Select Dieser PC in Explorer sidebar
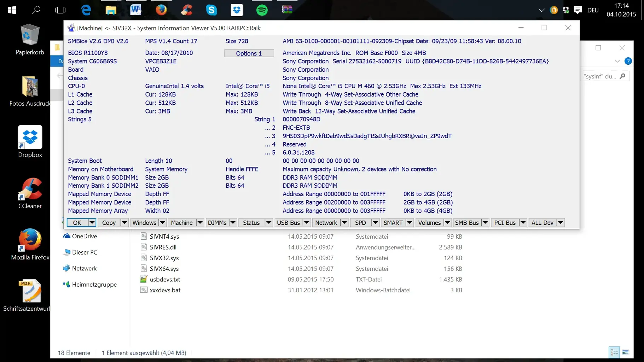Image resolution: width=644 pixels, height=362 pixels. point(80,252)
